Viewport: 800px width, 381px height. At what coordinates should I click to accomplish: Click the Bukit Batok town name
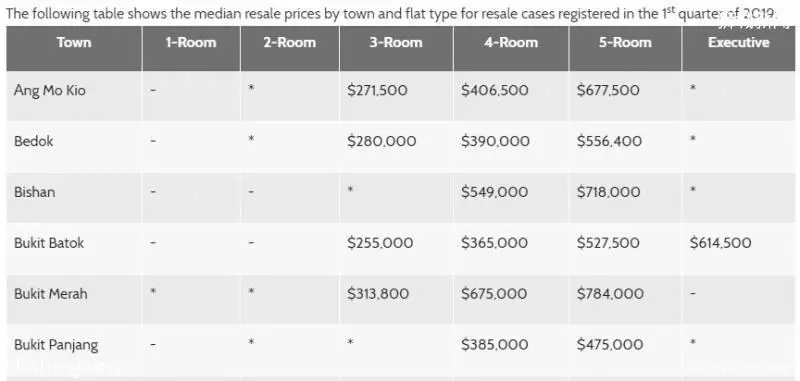(x=49, y=243)
